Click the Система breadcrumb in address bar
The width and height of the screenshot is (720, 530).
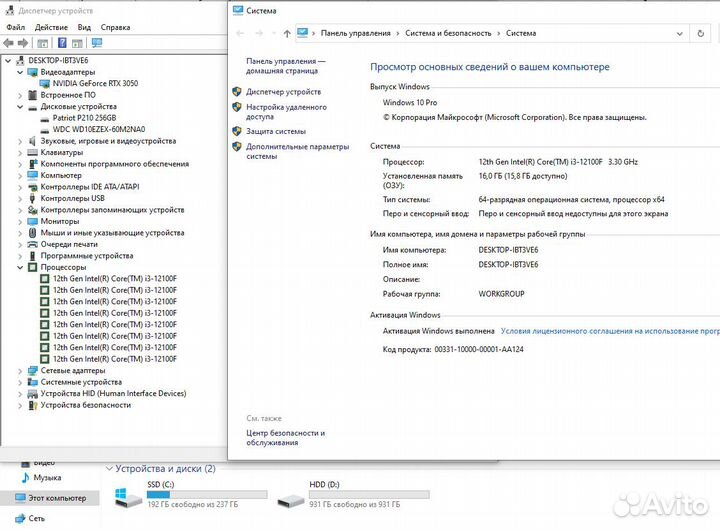coord(521,33)
